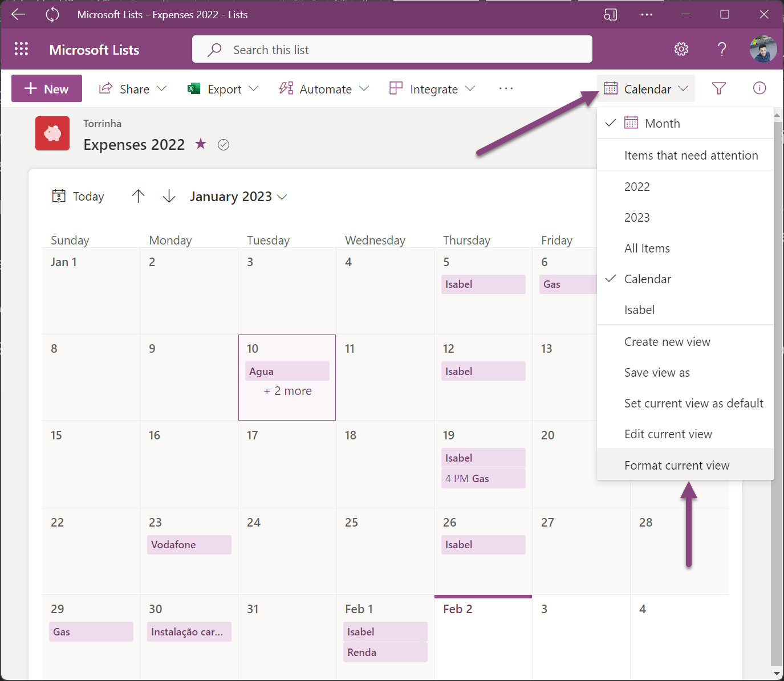This screenshot has height=681, width=784.
Task: Open the information details pane icon
Action: [x=759, y=88]
